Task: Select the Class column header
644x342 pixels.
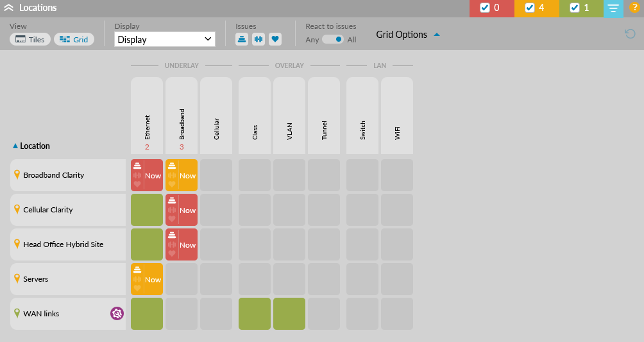Action: [x=255, y=115]
